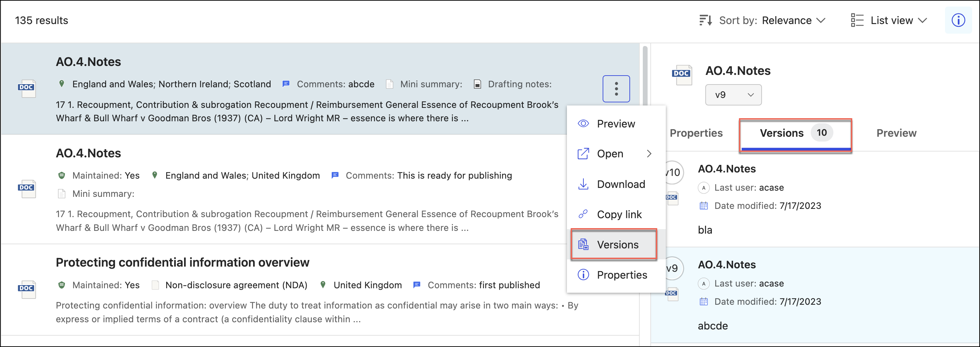This screenshot has width=980, height=347.
Task: Click the info icon in the top right
Action: coord(958,20)
